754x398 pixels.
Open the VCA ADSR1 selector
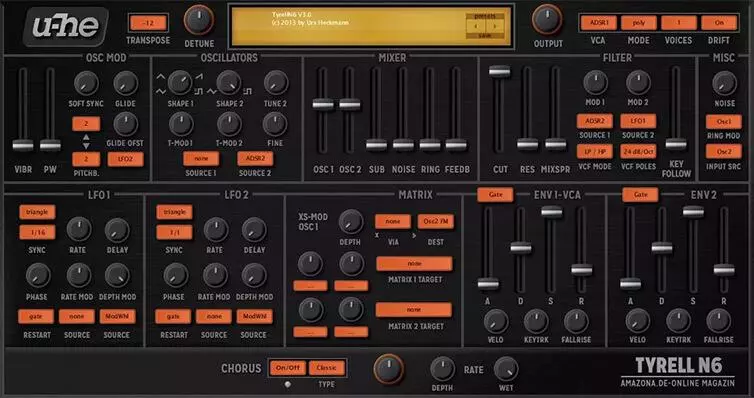point(599,23)
